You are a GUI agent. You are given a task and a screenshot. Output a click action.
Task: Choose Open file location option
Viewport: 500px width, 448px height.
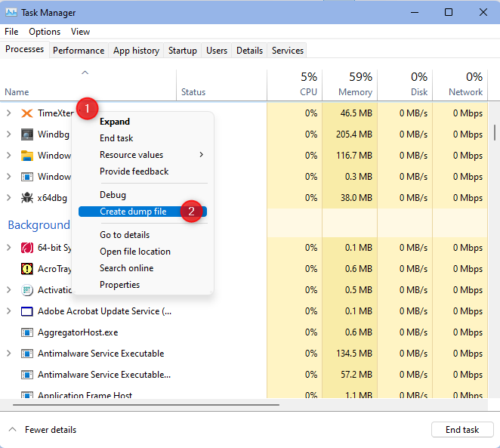143,252
